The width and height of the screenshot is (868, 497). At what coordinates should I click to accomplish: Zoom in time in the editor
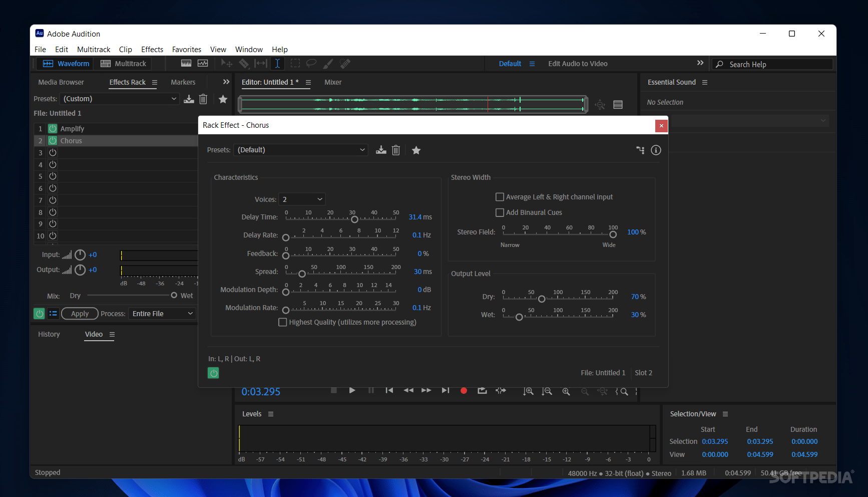tap(566, 391)
